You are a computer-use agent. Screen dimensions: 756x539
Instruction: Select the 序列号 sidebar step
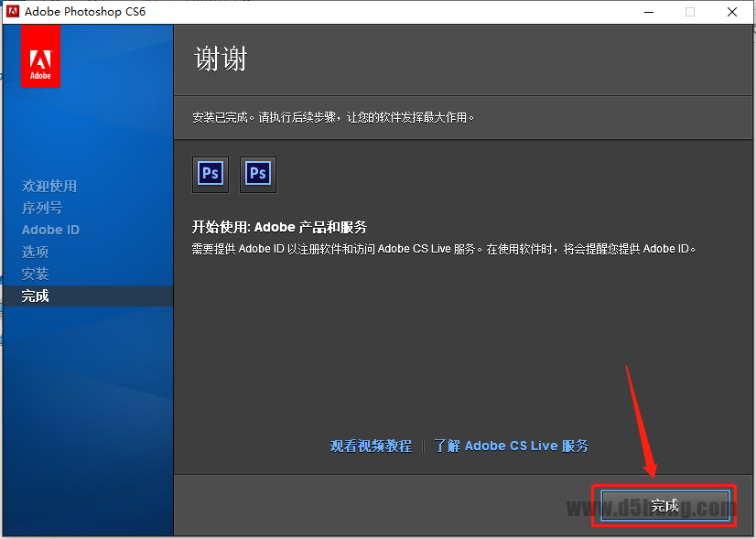tap(42, 209)
